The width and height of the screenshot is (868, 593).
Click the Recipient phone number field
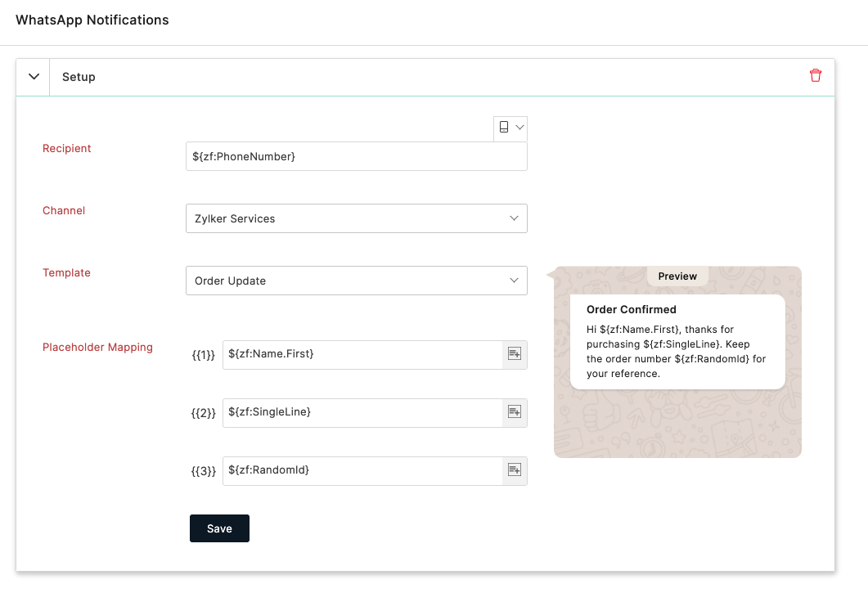pos(356,156)
